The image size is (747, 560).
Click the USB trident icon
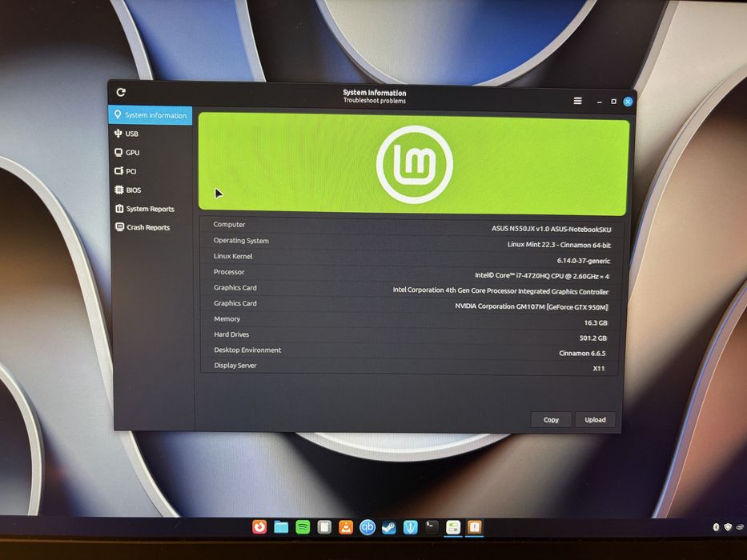[118, 134]
